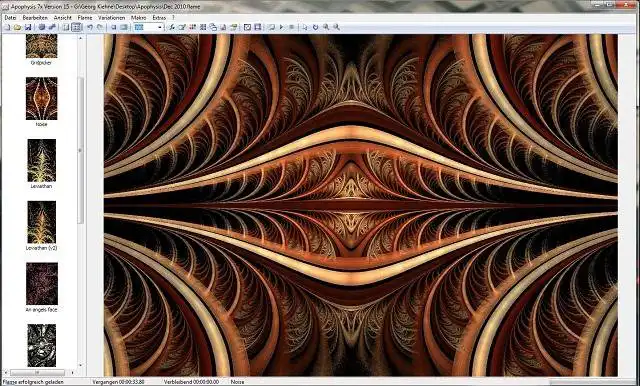Toggle the Show guidelines icon
The height and width of the screenshot is (386, 640).
click(x=258, y=27)
